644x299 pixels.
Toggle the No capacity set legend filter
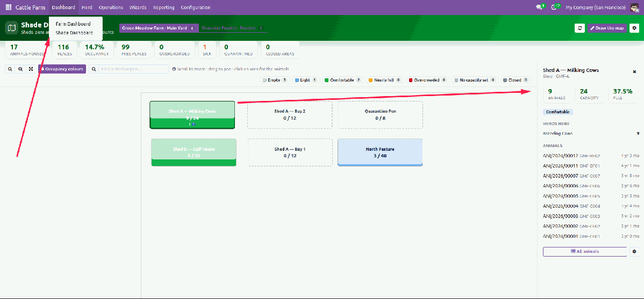pos(474,80)
